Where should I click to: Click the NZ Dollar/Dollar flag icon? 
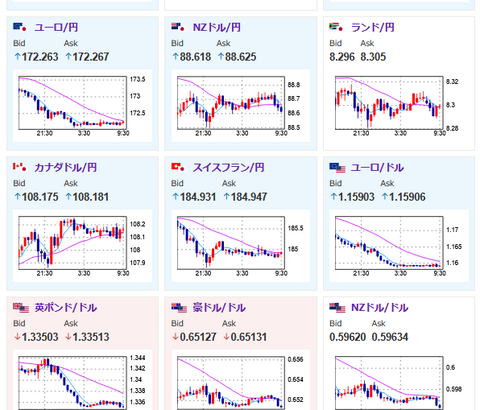click(337, 308)
